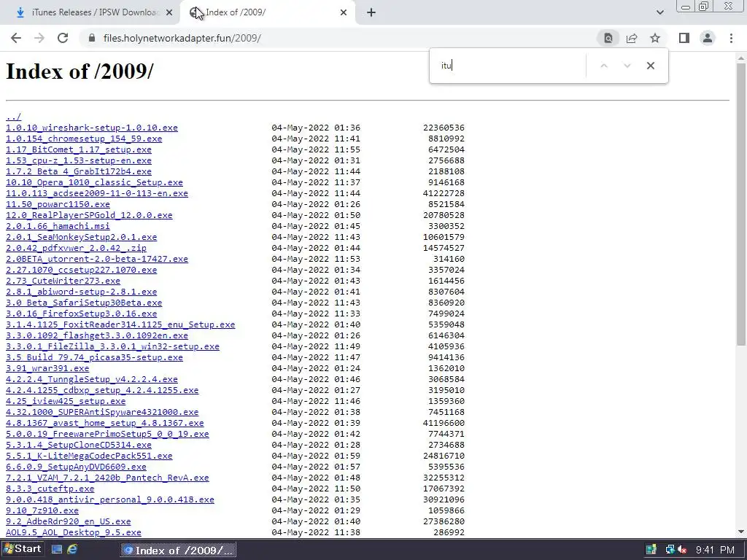Image resolution: width=747 pixels, height=560 pixels.
Task: Download 11.0.113_acdsee2009-11-0-113-en.exe
Action: pyautogui.click(x=97, y=193)
